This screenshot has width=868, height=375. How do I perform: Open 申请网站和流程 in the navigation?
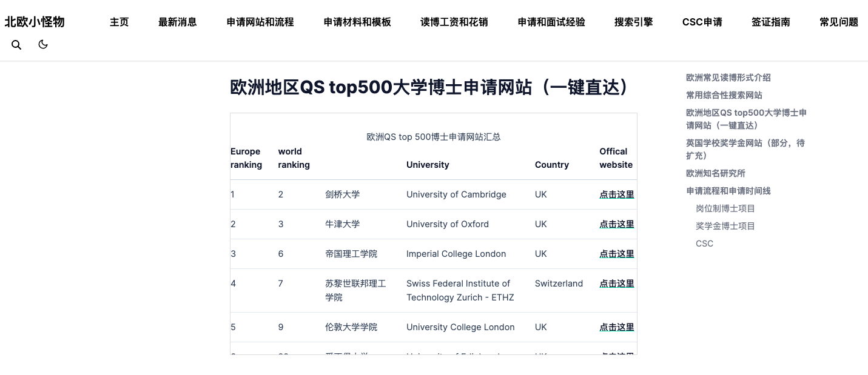260,22
